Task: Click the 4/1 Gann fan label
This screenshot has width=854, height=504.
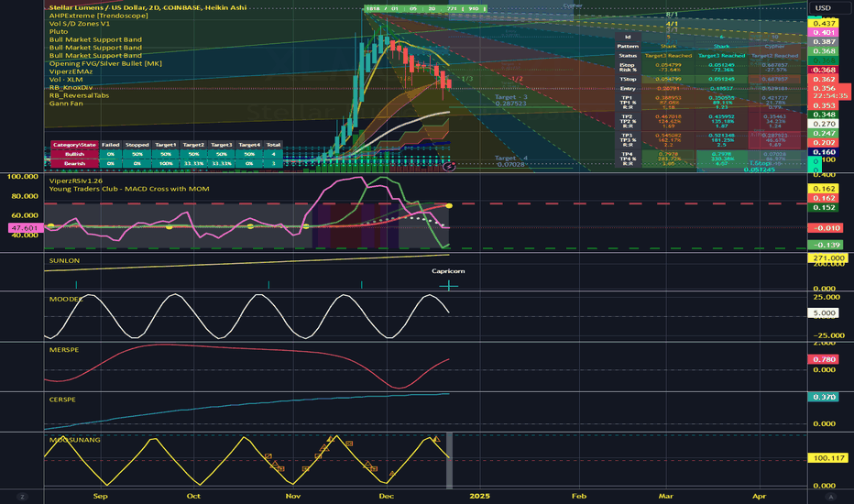Action: [x=672, y=24]
